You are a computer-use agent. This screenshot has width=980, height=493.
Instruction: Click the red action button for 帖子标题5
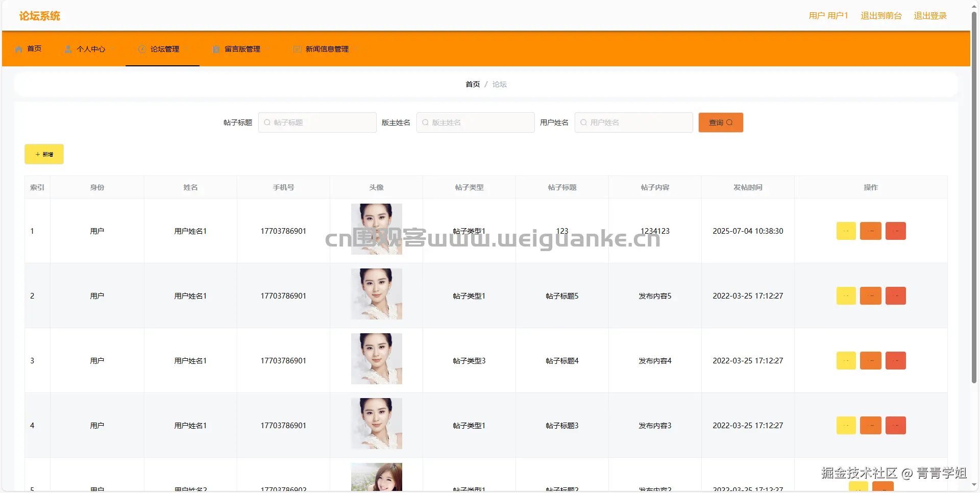(896, 296)
